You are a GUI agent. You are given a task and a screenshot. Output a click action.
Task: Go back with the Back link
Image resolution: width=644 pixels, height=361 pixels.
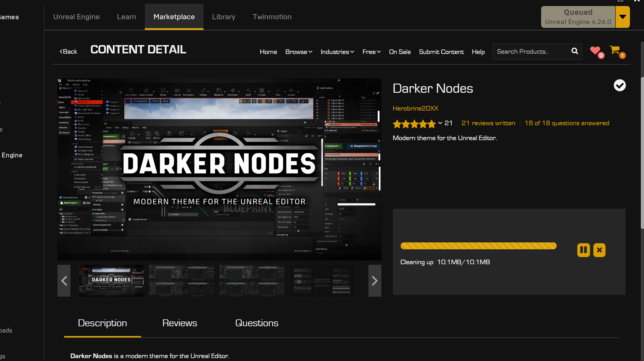pyautogui.click(x=68, y=51)
